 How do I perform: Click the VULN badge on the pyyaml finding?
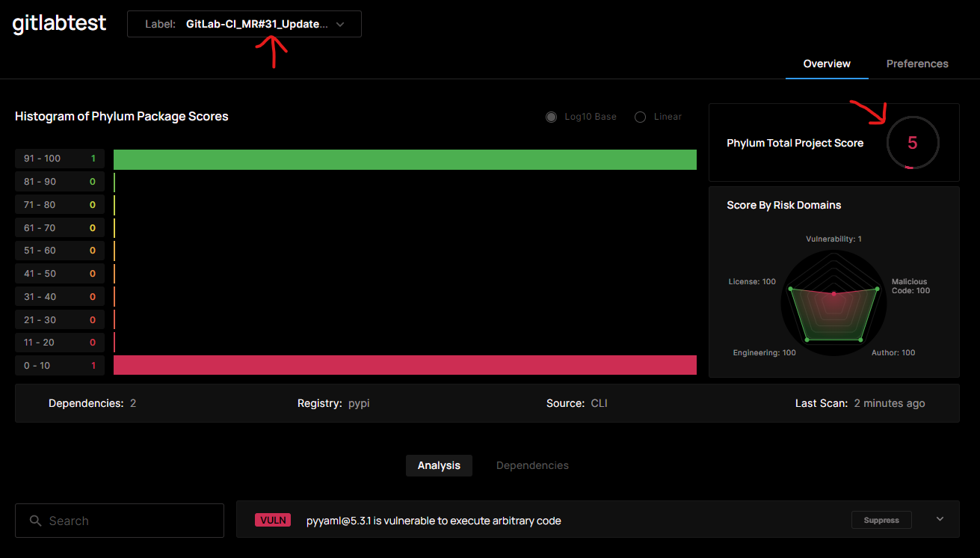[272, 520]
